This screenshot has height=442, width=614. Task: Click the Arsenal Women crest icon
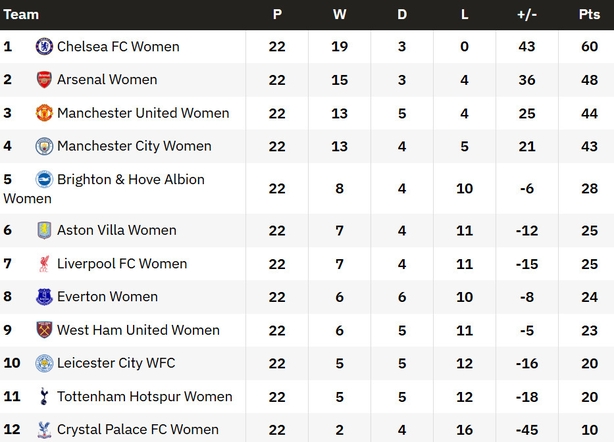point(44,79)
